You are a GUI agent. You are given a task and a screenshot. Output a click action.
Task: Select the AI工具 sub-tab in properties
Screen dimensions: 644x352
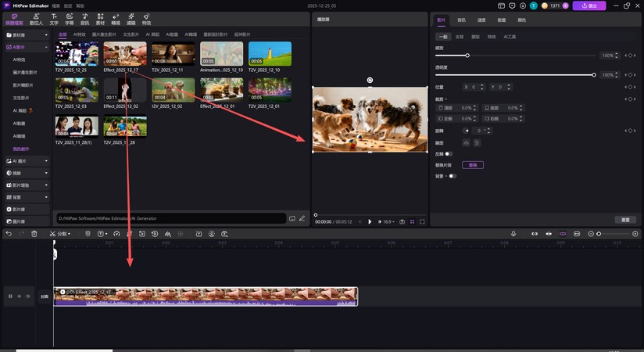point(510,37)
